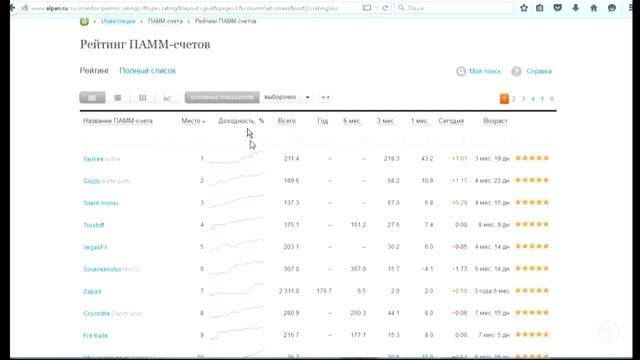The width and height of the screenshot is (640, 360).
Task: Sort by the 1 мес column header
Action: (419, 121)
